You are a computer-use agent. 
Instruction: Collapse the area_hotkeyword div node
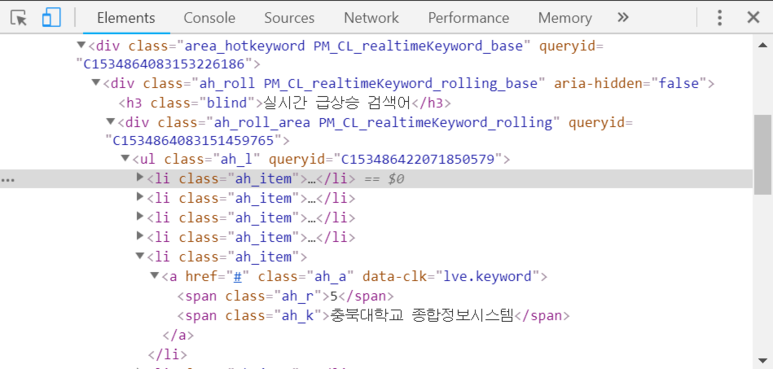point(81,45)
